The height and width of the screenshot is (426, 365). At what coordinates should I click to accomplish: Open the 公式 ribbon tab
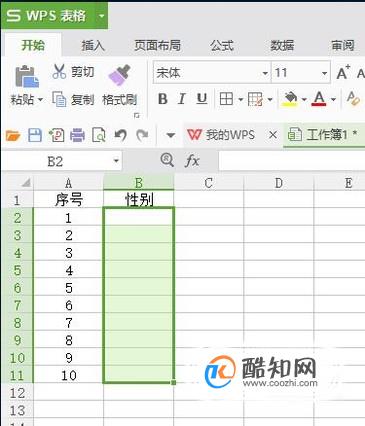coord(222,45)
